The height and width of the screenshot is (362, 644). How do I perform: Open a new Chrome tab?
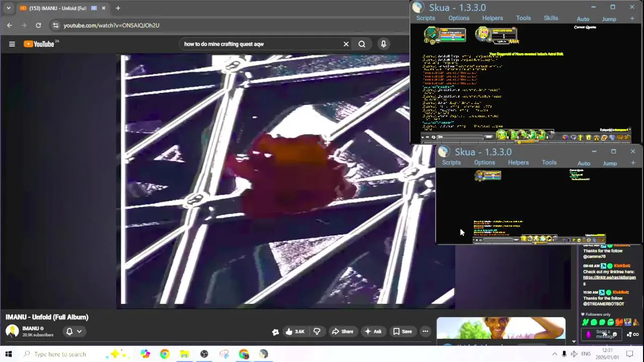(x=118, y=8)
